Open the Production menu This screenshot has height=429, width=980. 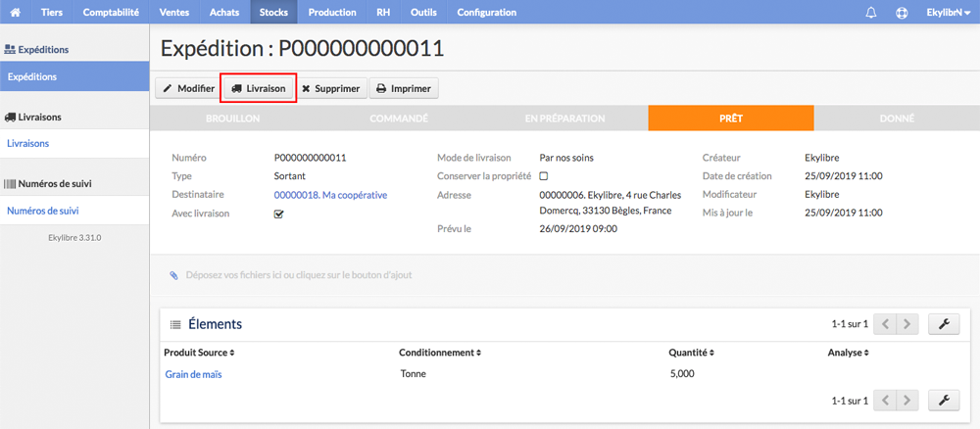tap(332, 12)
